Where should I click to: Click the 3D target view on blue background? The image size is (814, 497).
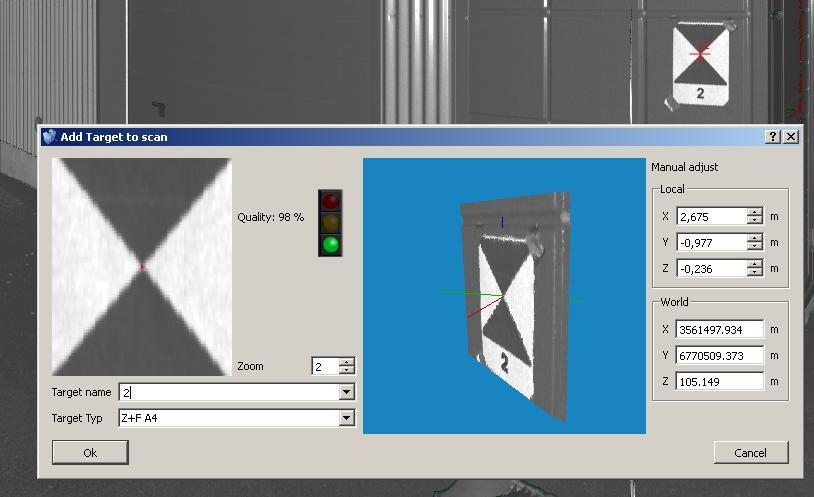point(504,296)
